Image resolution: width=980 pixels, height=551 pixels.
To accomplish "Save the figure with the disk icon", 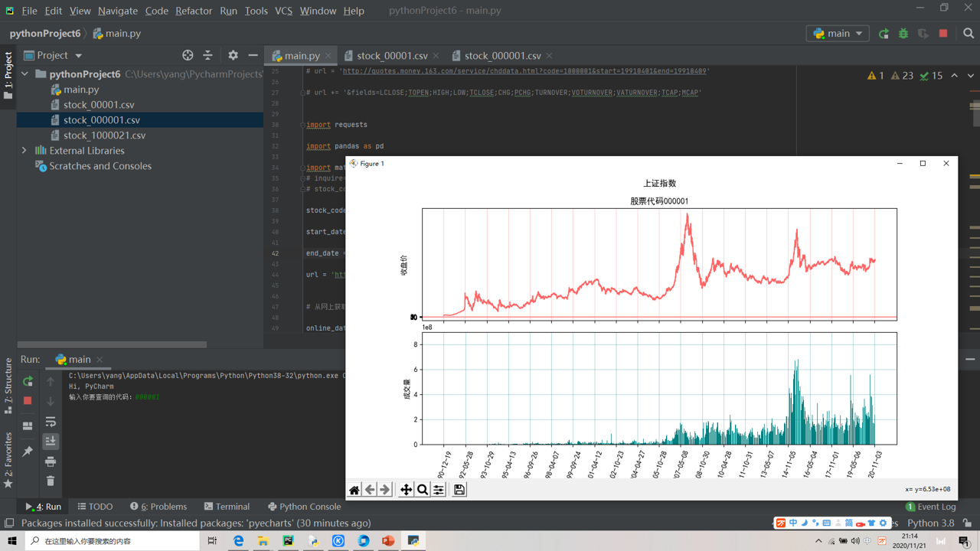I will pos(459,490).
